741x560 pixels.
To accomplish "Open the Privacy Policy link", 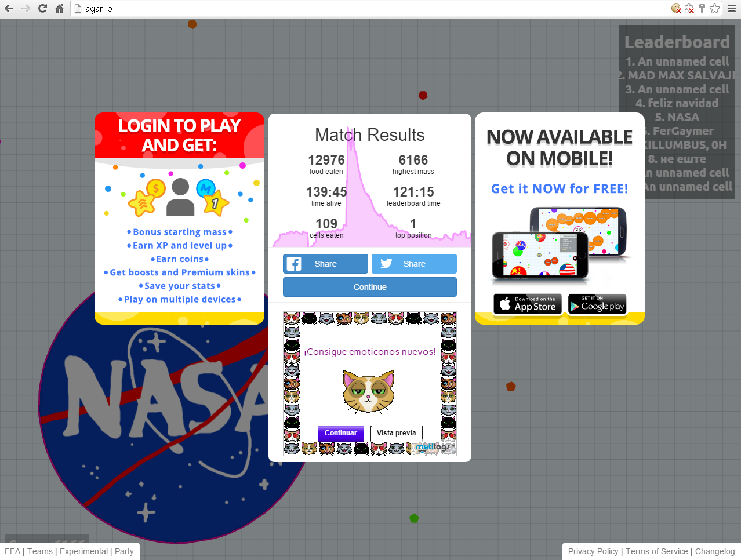I will point(593,551).
